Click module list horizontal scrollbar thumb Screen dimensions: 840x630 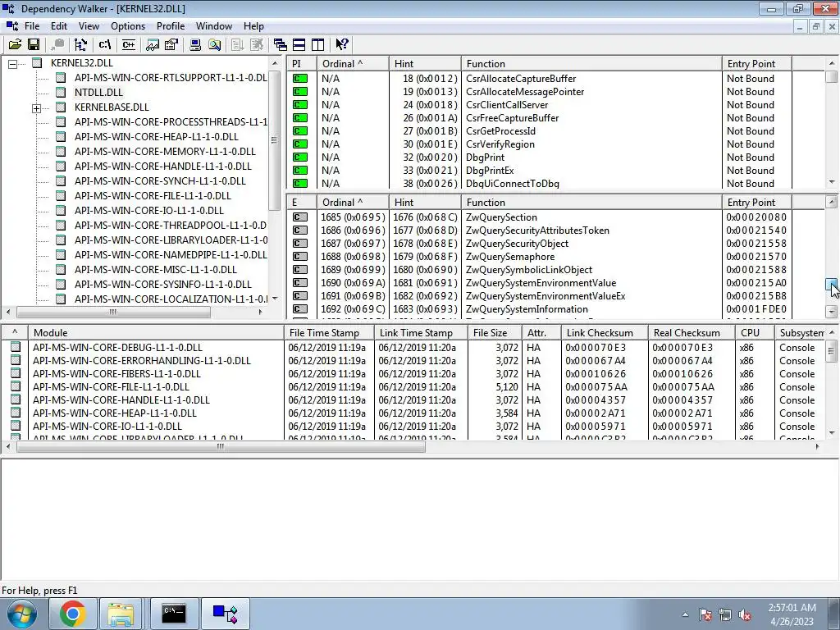pos(221,446)
